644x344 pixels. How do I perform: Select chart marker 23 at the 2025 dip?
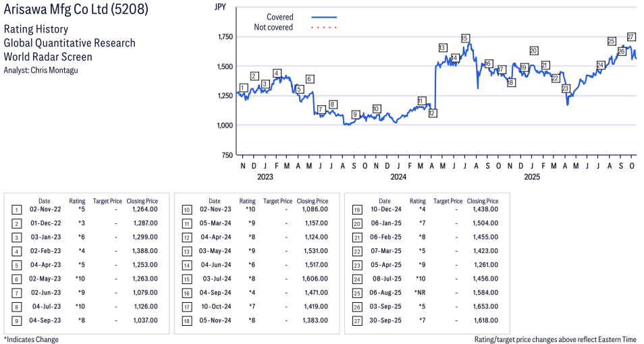(566, 88)
